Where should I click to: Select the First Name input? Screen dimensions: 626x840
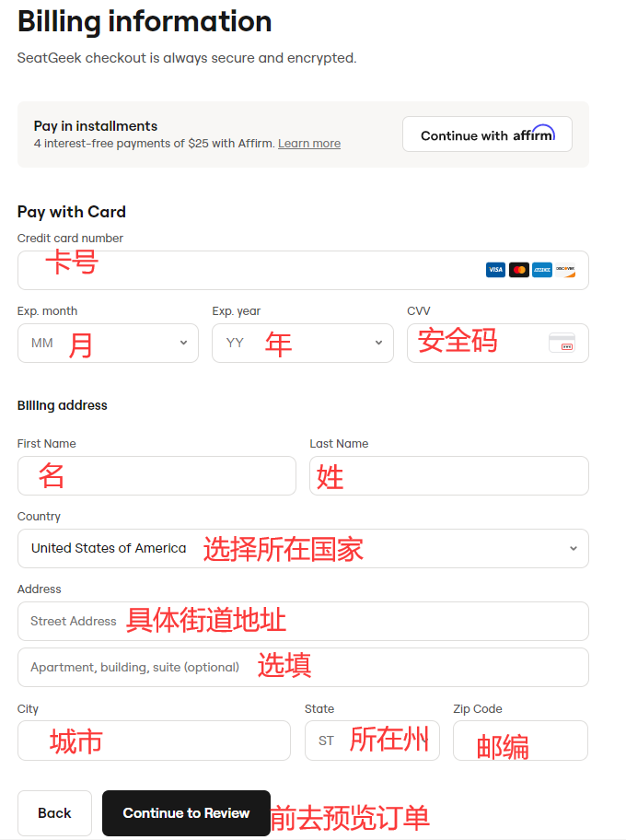pos(156,475)
